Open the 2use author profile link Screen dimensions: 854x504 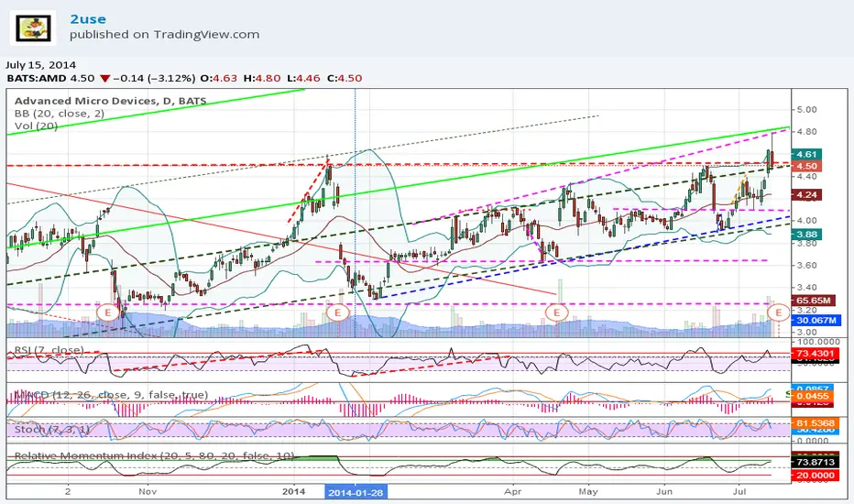pos(88,19)
